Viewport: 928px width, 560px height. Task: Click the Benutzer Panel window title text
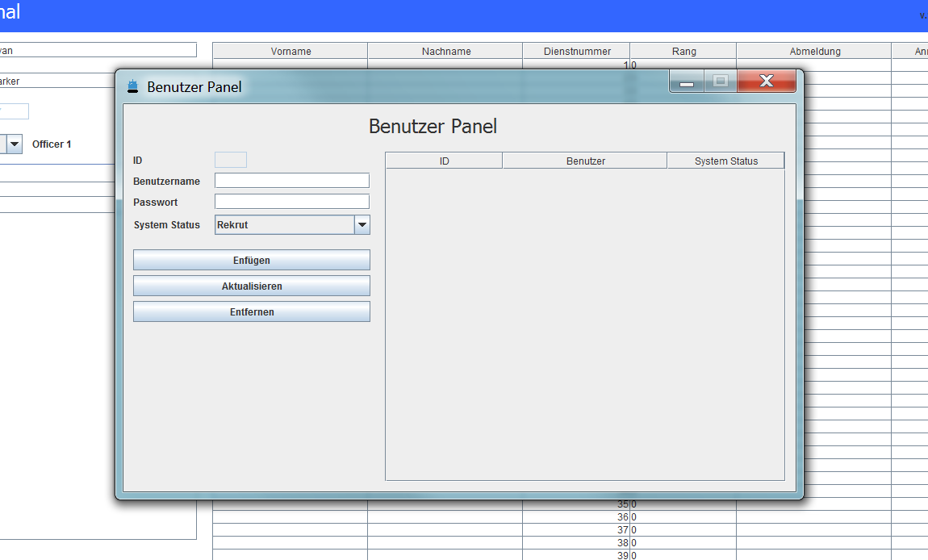pos(194,87)
